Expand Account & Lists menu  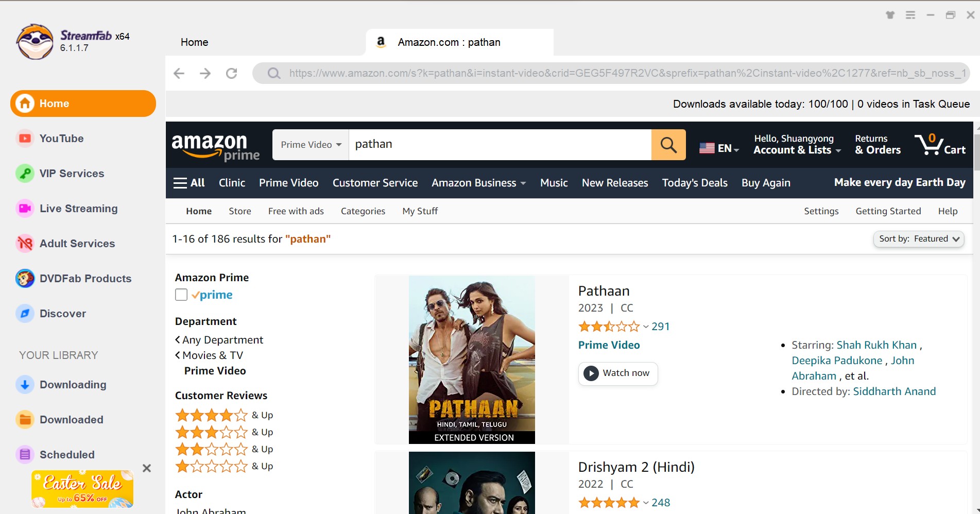click(x=797, y=144)
